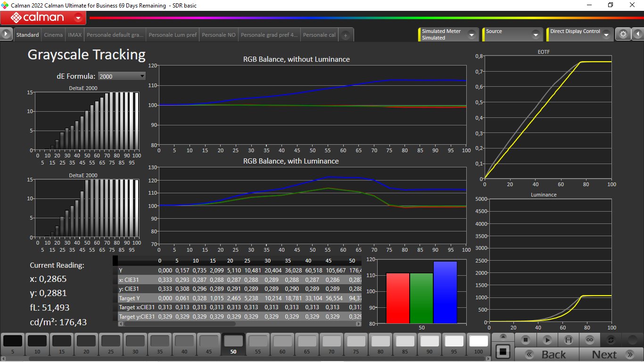Open the Calman main menu dropdown
Screen dimensions: 644x362
(78, 18)
